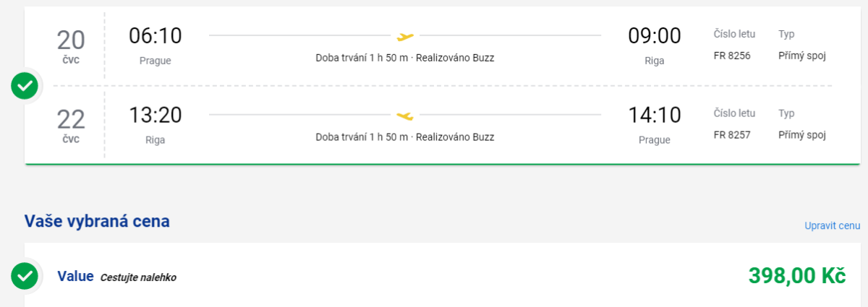The height and width of the screenshot is (307, 868).
Task: Click the return flight yellow plane icon
Action: (405, 115)
